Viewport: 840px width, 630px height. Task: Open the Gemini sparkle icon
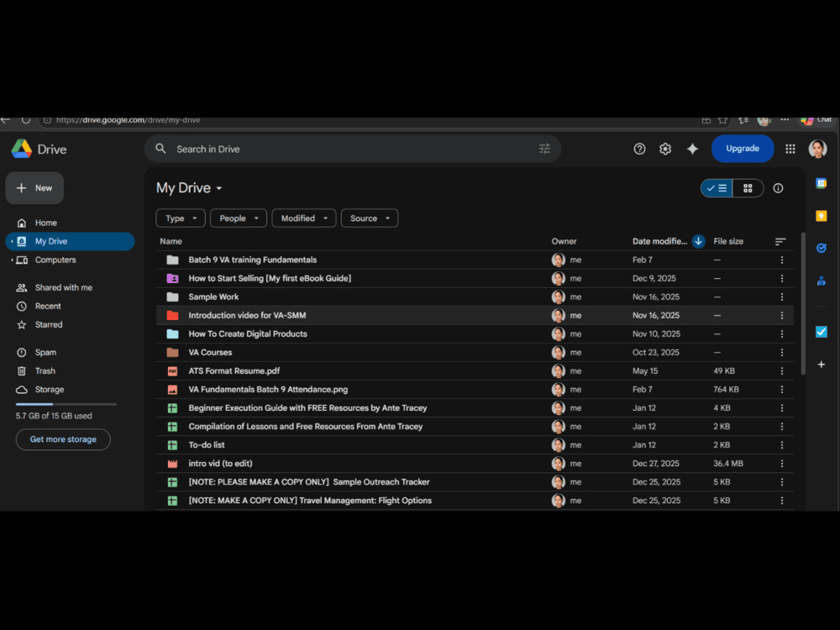[692, 149]
